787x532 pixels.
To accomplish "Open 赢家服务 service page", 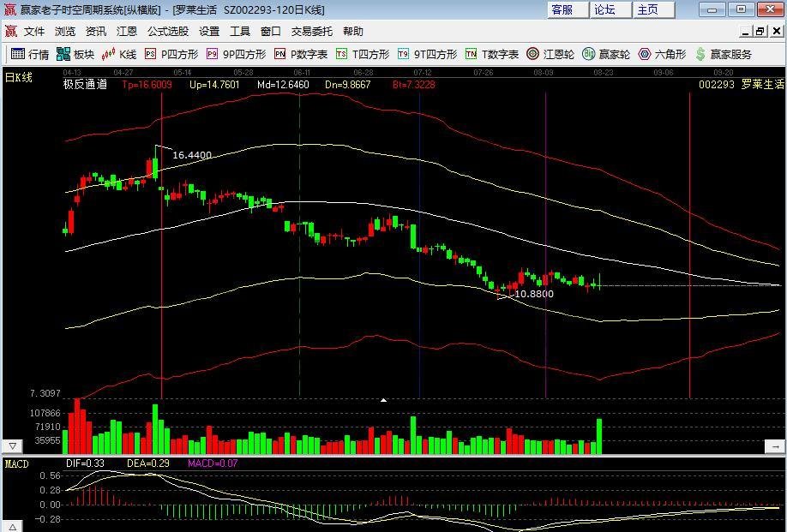I will (x=724, y=54).
